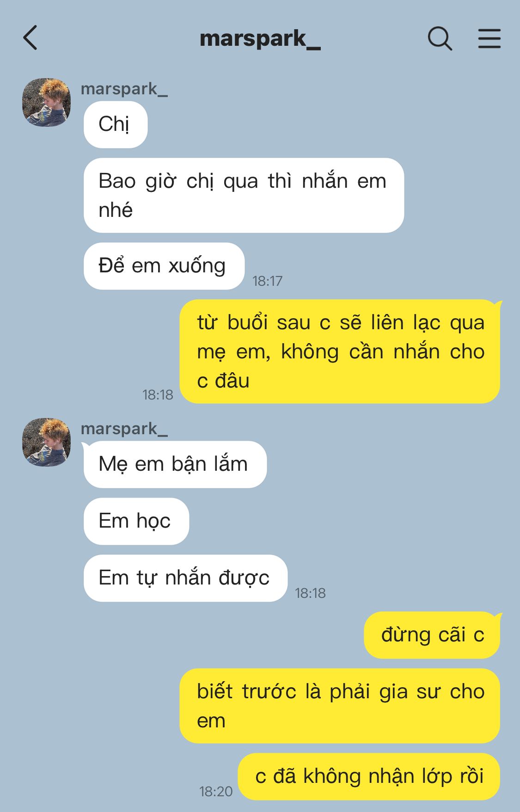The width and height of the screenshot is (520, 812).
Task: Tap marspark_ sender name above 'Mẹ em bận lắm'
Action: pyautogui.click(x=124, y=429)
